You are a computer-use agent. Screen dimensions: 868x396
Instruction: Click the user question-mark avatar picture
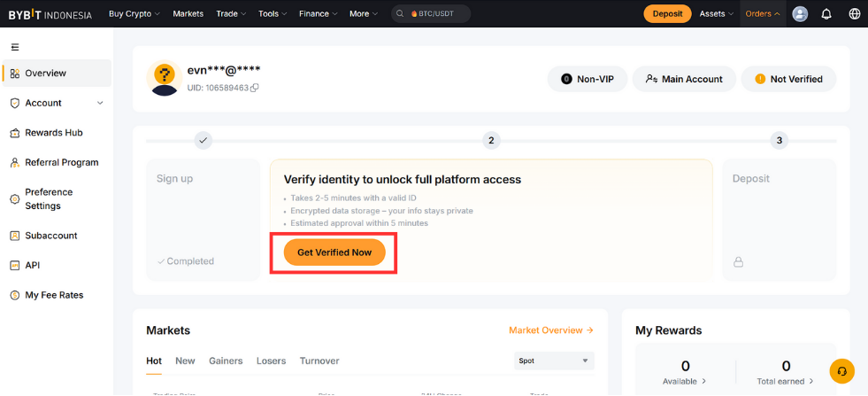click(165, 78)
